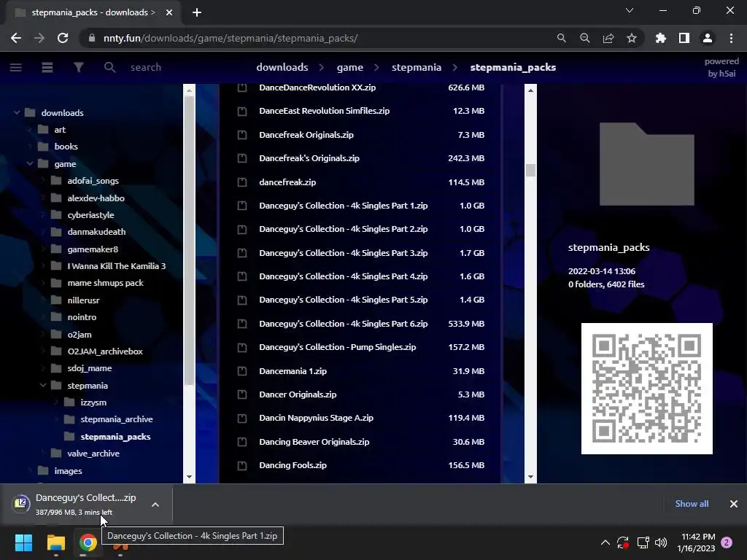Open the stepmania_archive folder in sidebar
Screen dimensions: 747x560
[x=116, y=419]
